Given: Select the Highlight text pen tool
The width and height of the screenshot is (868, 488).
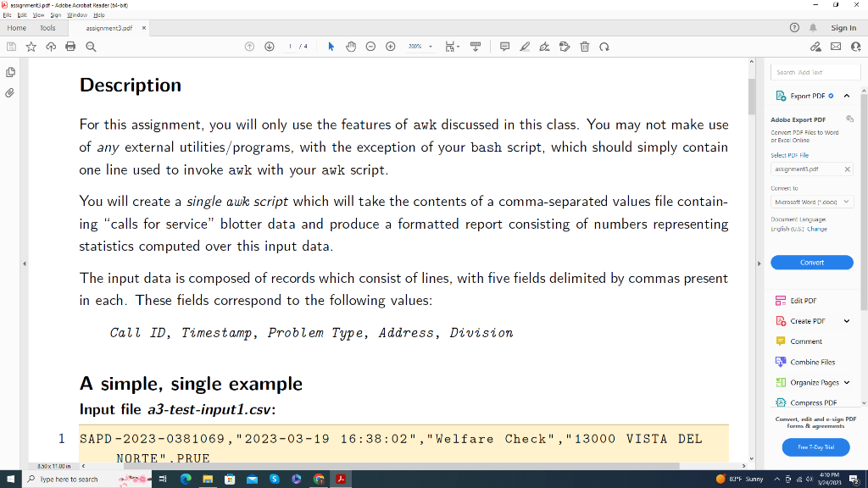Looking at the screenshot, I should pos(525,47).
